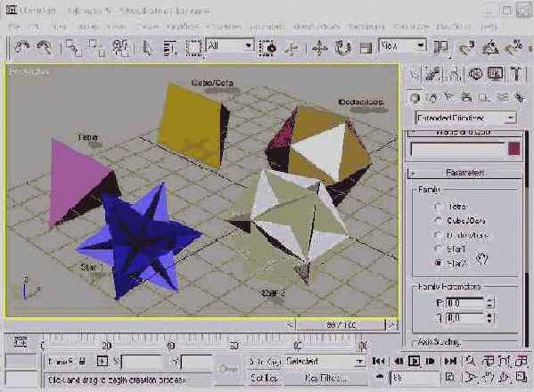Select the Dodec/Icos family radio button
Image resolution: width=534 pixels, height=392 pixels.
[439, 235]
